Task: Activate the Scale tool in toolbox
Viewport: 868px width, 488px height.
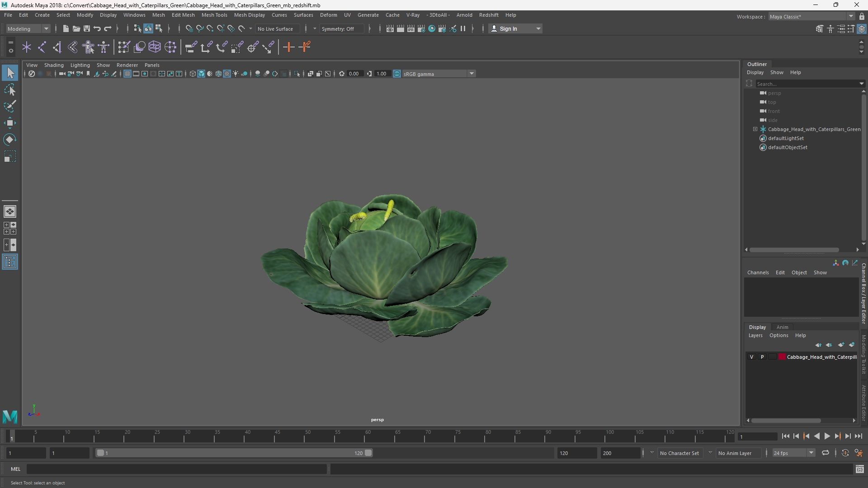Action: tap(10, 156)
